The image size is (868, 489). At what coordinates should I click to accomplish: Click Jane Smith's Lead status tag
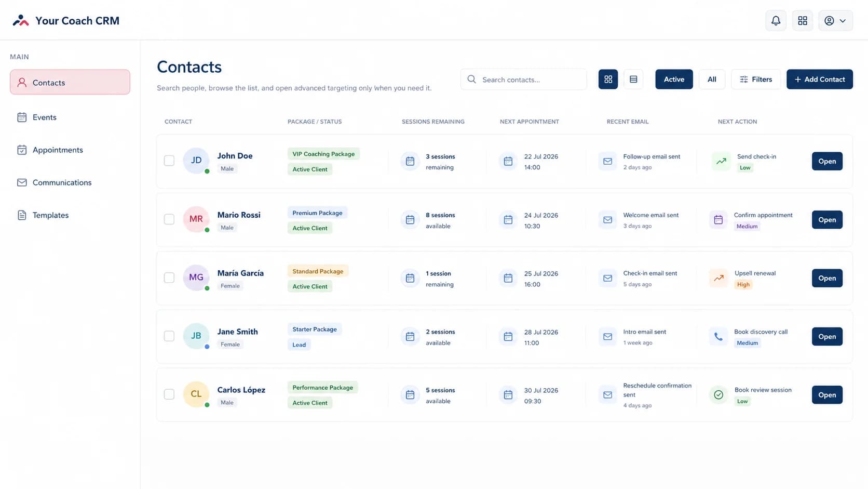click(x=299, y=345)
